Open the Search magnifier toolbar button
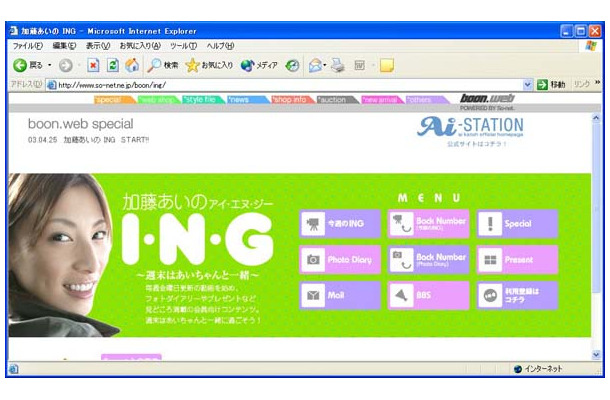This screenshot has width=610, height=400. (163, 65)
